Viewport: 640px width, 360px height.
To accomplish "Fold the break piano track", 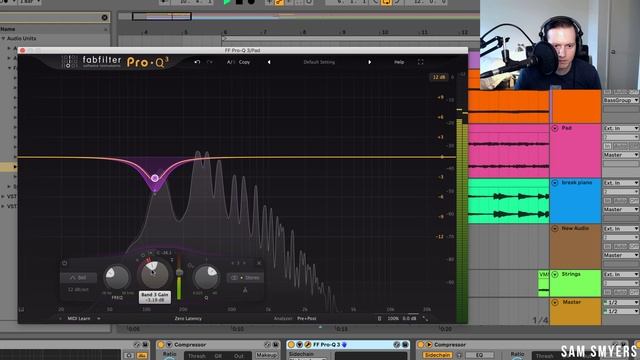I will click(x=555, y=183).
